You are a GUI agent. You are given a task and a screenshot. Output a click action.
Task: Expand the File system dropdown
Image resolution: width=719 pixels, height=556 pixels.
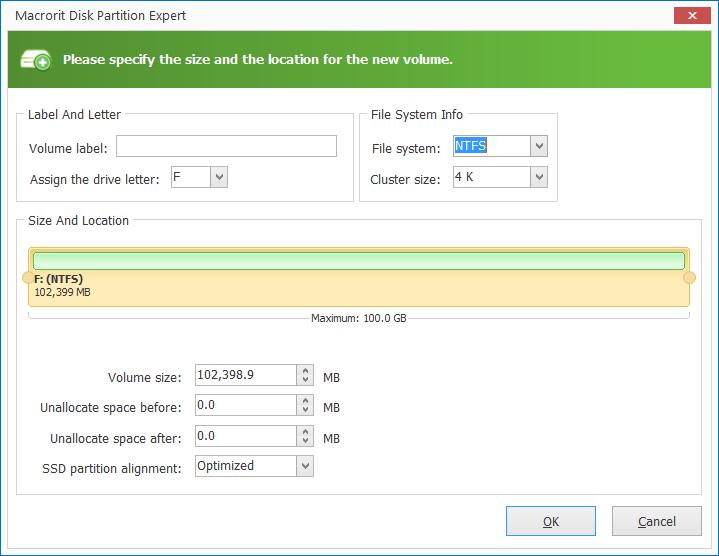(539, 146)
